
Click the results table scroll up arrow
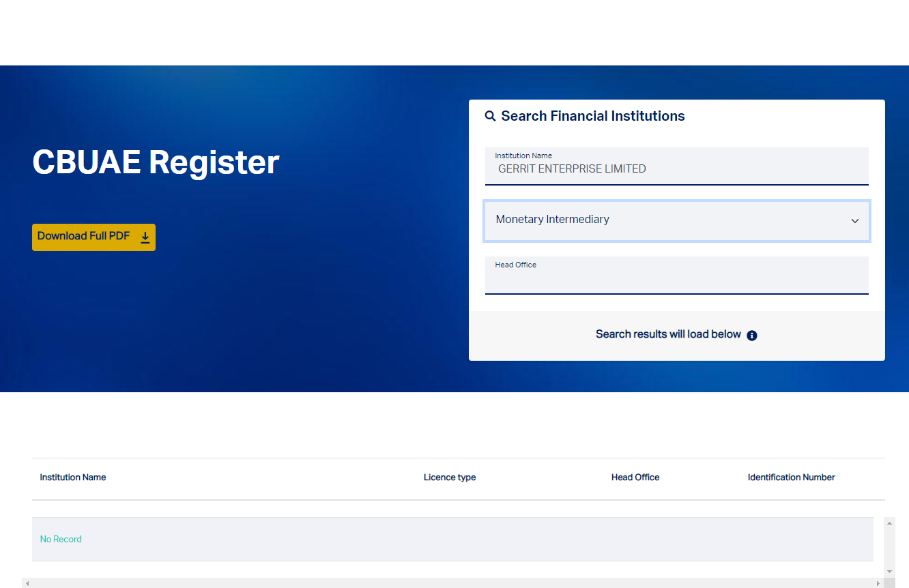click(889, 523)
